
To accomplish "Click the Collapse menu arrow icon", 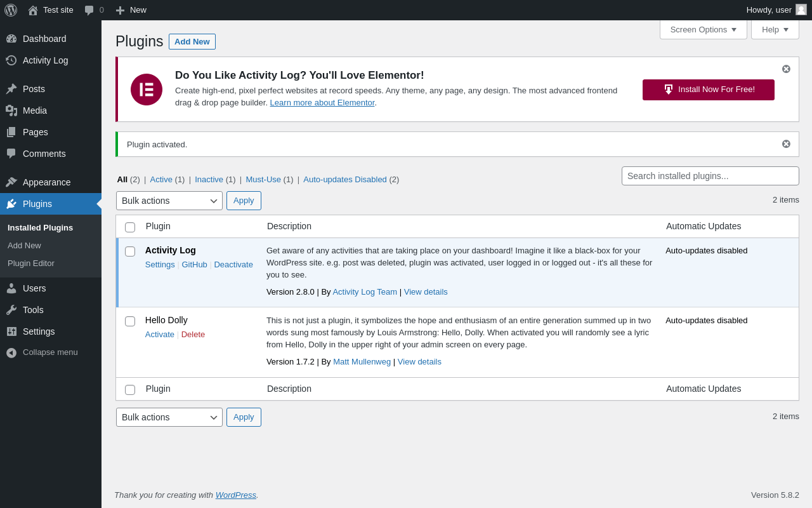I will [x=11, y=352].
